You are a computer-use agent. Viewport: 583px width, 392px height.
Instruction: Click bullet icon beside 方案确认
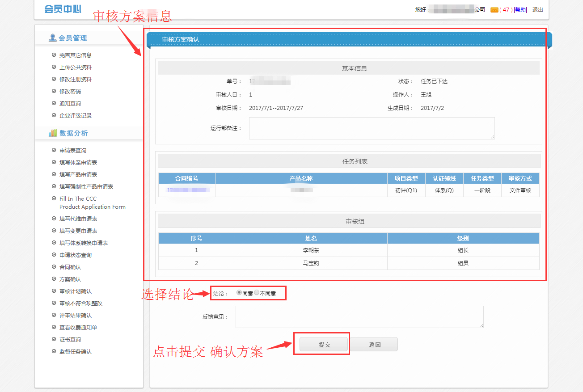(x=54, y=279)
